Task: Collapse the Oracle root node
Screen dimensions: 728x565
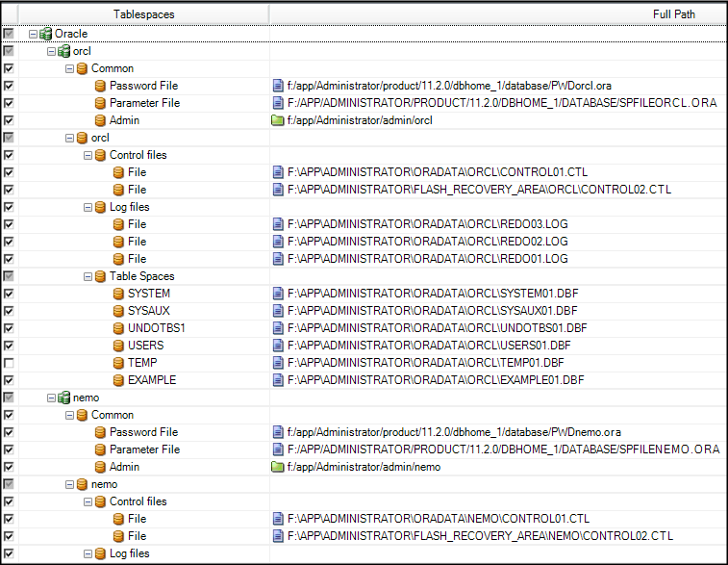Action: point(33,34)
